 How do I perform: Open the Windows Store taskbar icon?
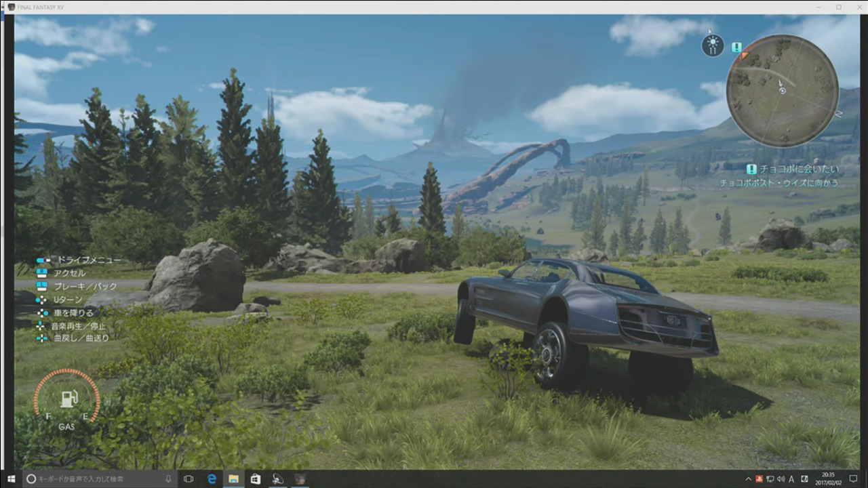tap(255, 479)
